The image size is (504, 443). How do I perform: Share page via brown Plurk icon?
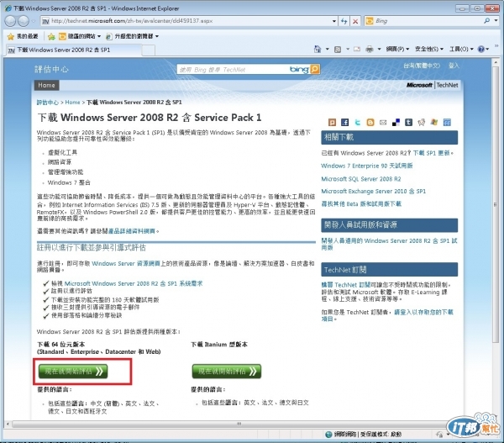point(332,122)
